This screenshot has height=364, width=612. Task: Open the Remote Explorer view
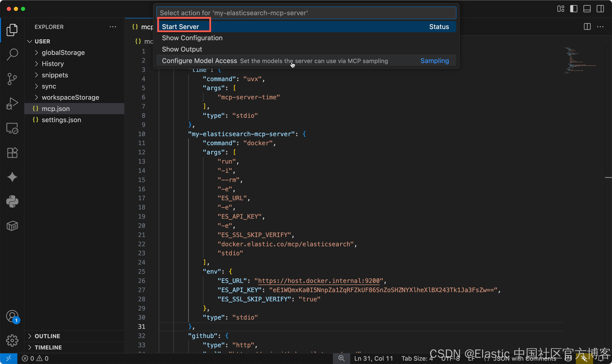(x=12, y=128)
